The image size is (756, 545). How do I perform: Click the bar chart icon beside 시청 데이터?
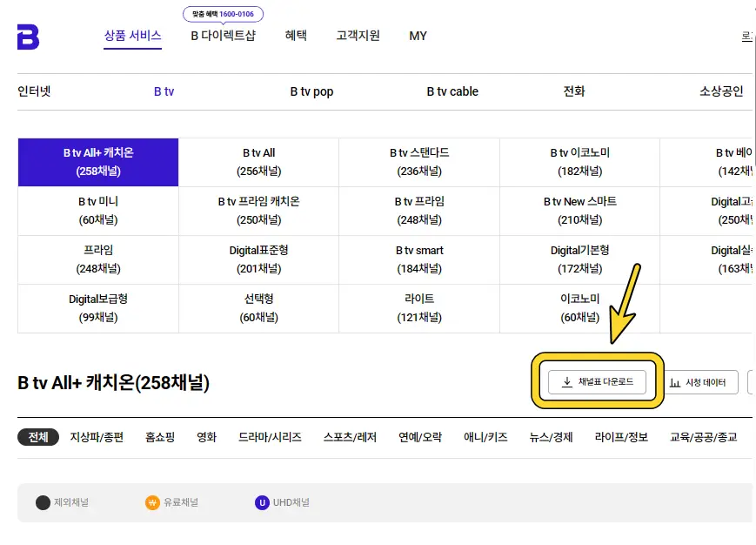click(675, 383)
